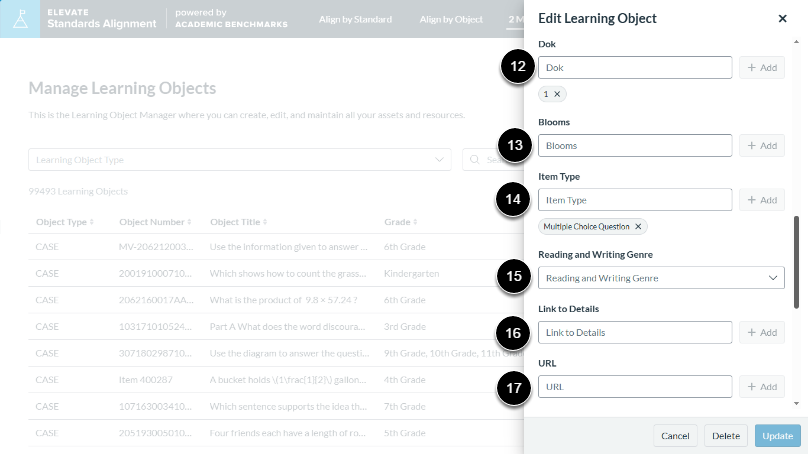Click object number 'MV-206212003...'

[x=156, y=247]
